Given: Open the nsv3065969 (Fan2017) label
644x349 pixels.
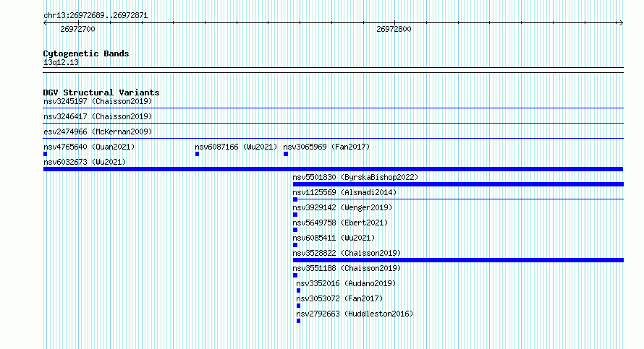Looking at the screenshot, I should pyautogui.click(x=326, y=147).
